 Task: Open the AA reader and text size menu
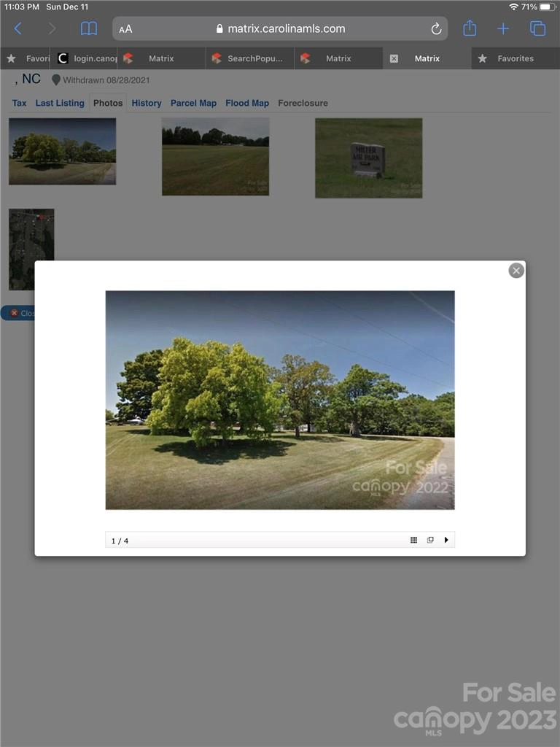point(125,29)
